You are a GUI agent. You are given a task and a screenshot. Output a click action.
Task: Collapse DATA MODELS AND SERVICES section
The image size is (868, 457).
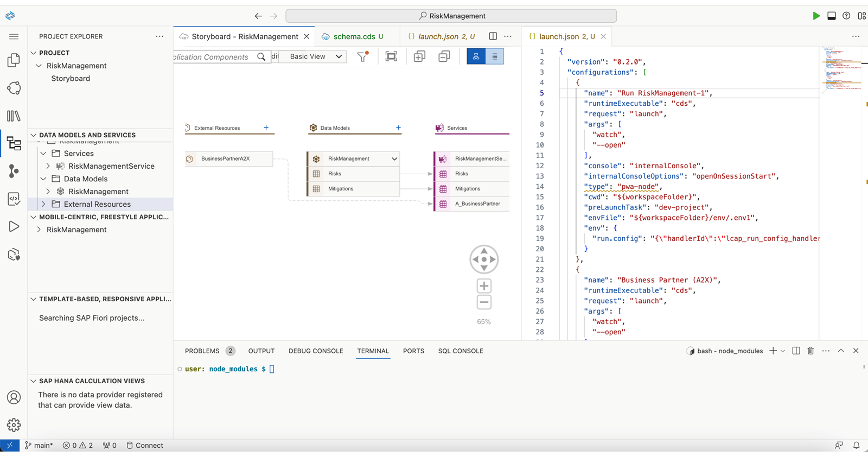pyautogui.click(x=34, y=135)
